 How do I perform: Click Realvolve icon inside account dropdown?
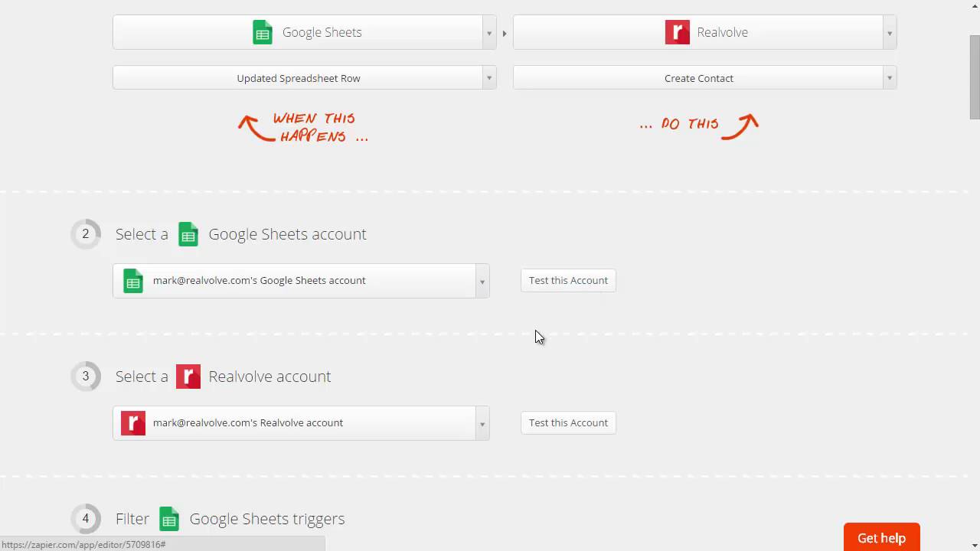[133, 423]
